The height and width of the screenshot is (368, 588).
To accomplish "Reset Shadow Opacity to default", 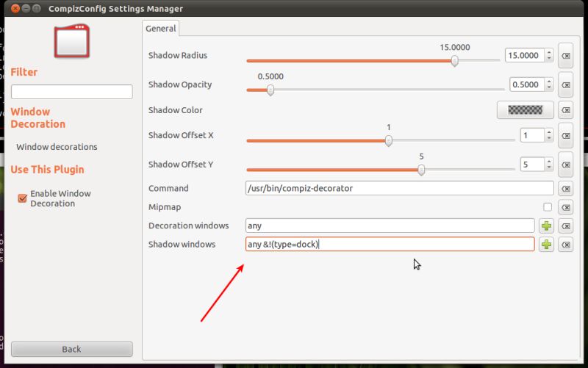I will point(565,84).
